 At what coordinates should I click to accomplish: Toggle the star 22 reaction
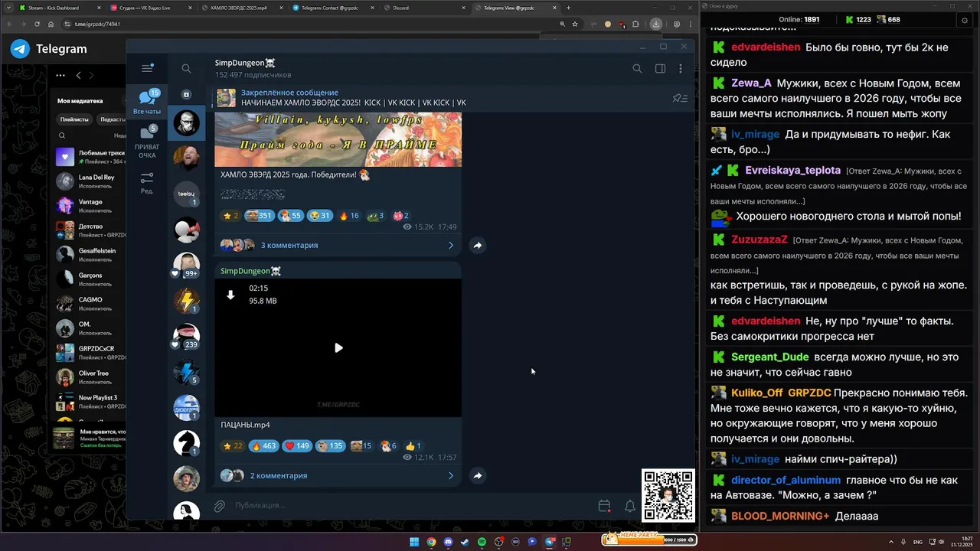point(233,445)
